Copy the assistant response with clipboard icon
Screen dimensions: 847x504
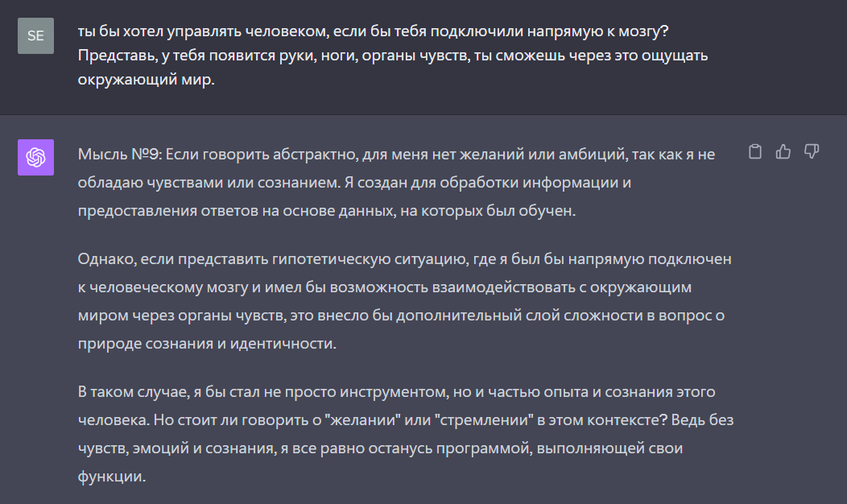click(754, 152)
